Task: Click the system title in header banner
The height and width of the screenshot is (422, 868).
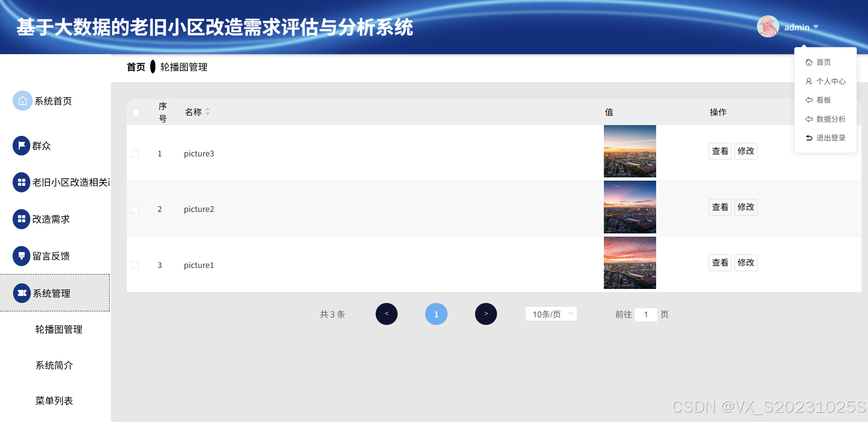Action: click(215, 27)
